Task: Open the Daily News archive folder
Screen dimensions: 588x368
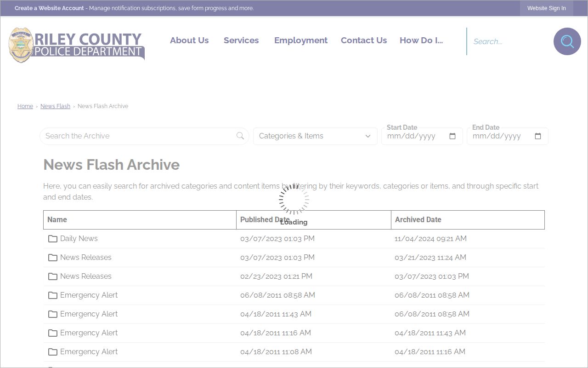Action: tap(79, 239)
